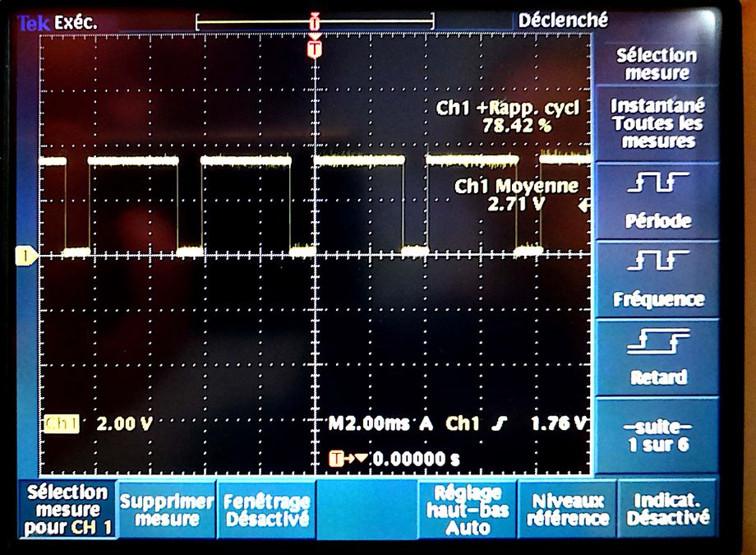756x555 pixels.
Task: Select the Période measurement waveform icon
Action: point(657,184)
